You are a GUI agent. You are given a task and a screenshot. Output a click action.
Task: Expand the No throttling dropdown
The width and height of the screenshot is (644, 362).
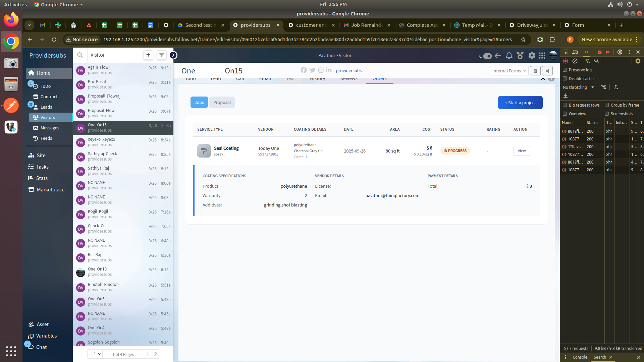578,87
